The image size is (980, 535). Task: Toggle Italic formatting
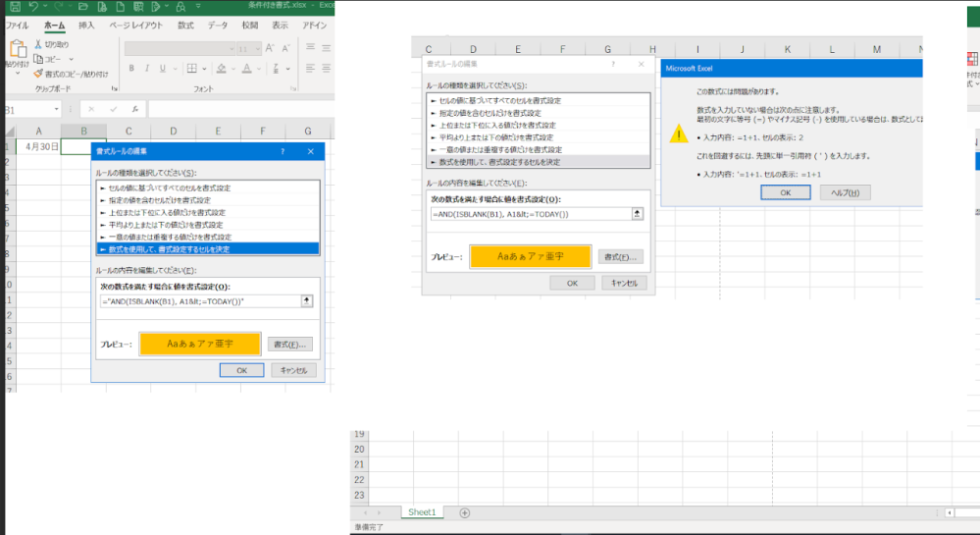pyautogui.click(x=145, y=69)
